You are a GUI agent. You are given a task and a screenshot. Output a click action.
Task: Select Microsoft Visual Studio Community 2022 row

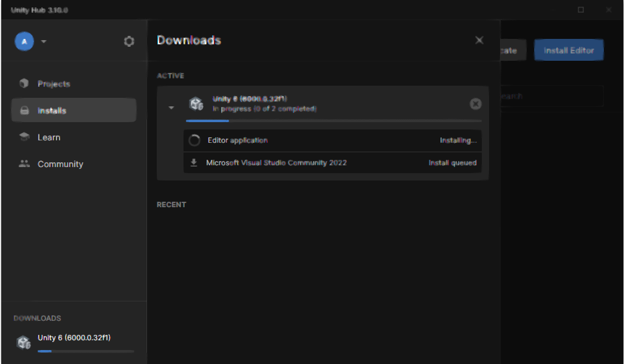[332, 163]
